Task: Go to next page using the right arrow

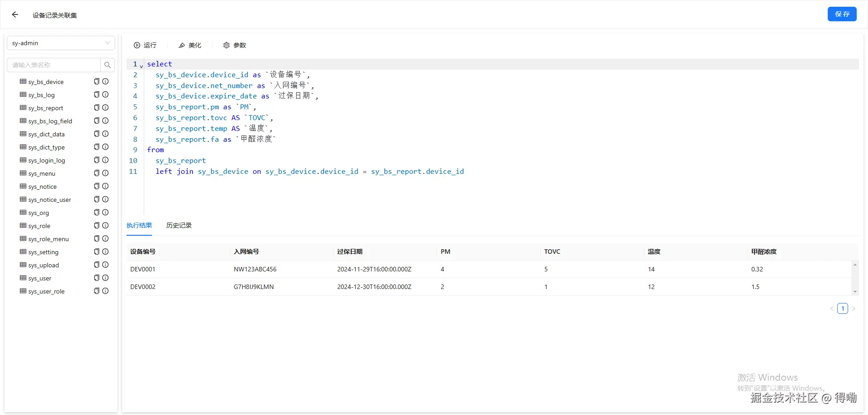Action: click(x=854, y=308)
